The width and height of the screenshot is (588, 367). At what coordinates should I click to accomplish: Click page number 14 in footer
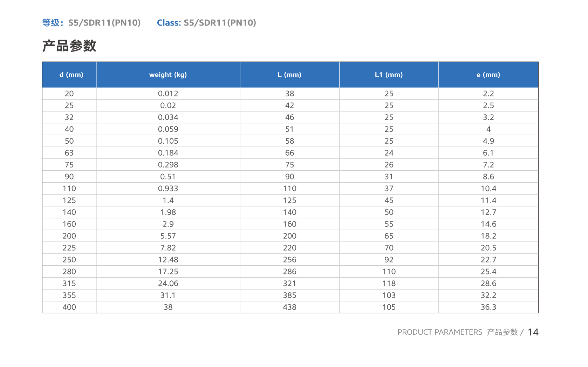pyautogui.click(x=533, y=332)
